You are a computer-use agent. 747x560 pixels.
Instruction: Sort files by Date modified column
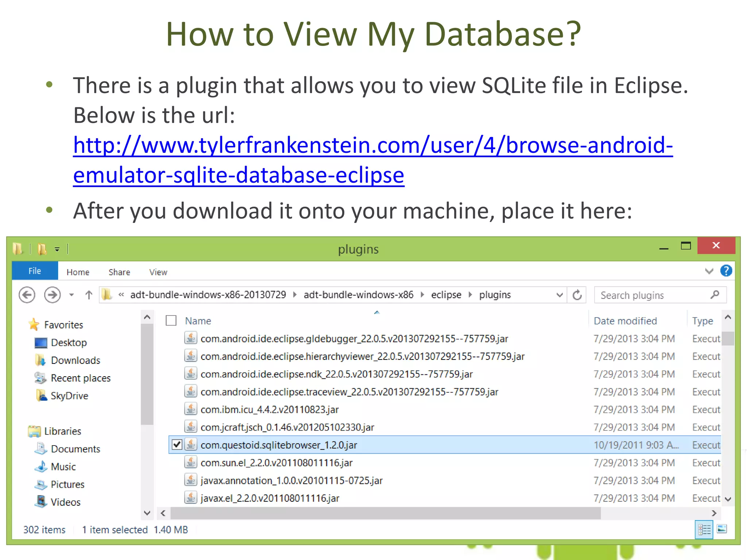pyautogui.click(x=625, y=321)
